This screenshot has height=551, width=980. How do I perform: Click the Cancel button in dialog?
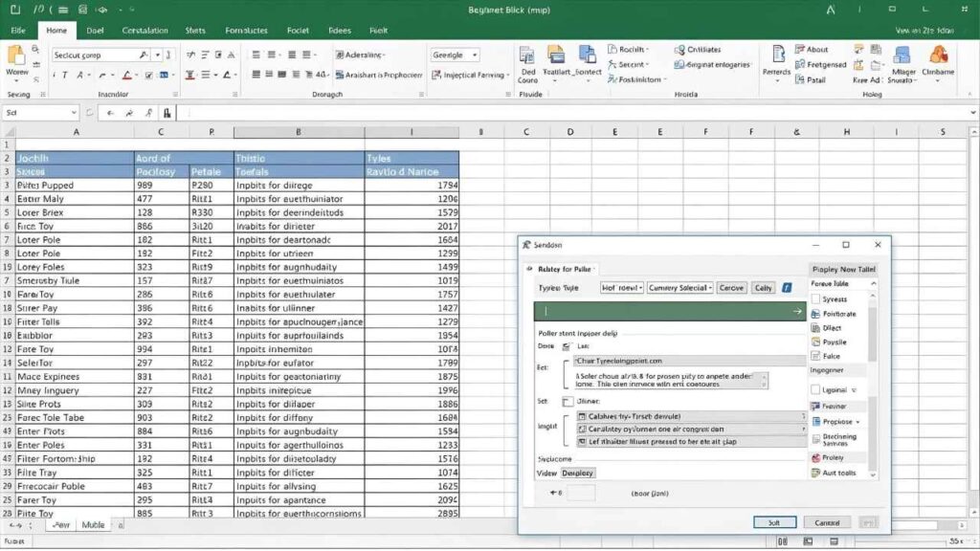point(827,523)
